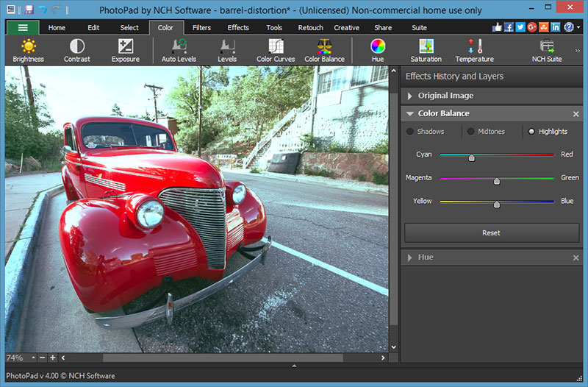Click the Hue color wheel icon
Viewport: 588px width, 387px height.
[378, 46]
